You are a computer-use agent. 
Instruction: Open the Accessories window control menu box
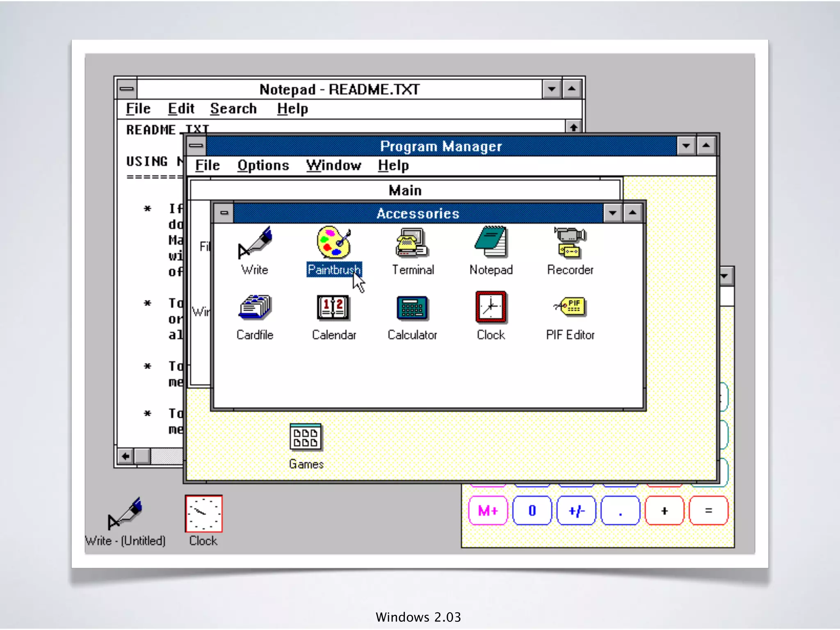pyautogui.click(x=224, y=213)
